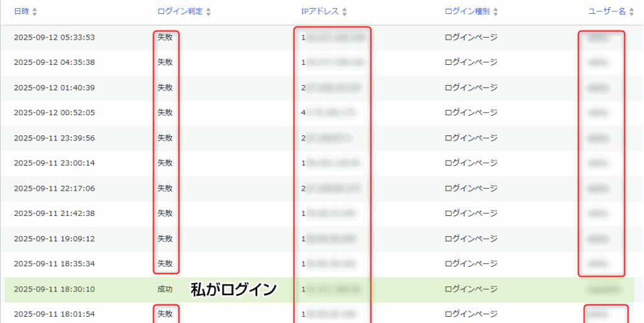Select ログインページ in the 18:35:34 row

[471, 264]
